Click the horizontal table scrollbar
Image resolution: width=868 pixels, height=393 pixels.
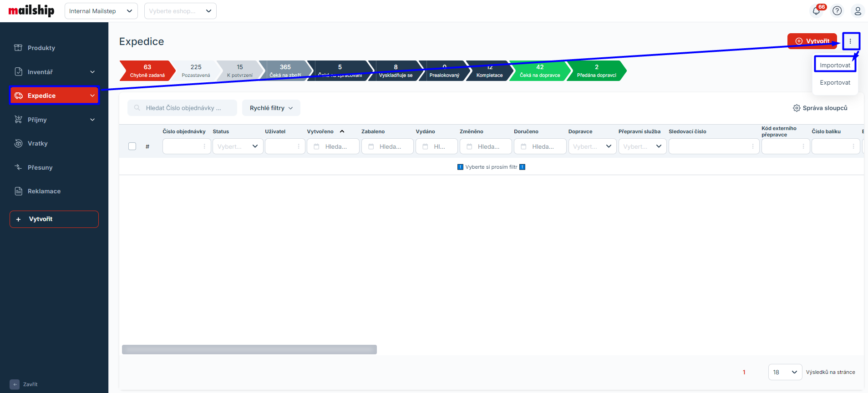click(x=249, y=349)
